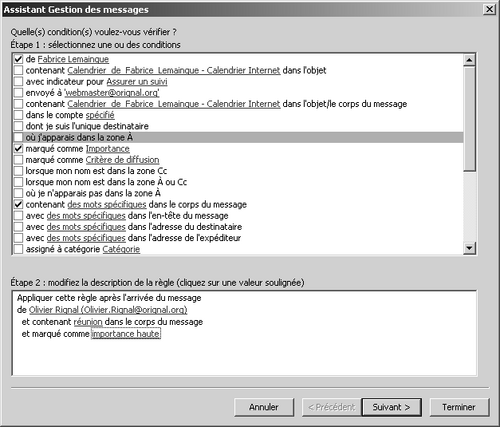Screen dimensions: 500x427
Task: Select row 'où j'apparais dans la zone À'
Action: click(x=238, y=137)
